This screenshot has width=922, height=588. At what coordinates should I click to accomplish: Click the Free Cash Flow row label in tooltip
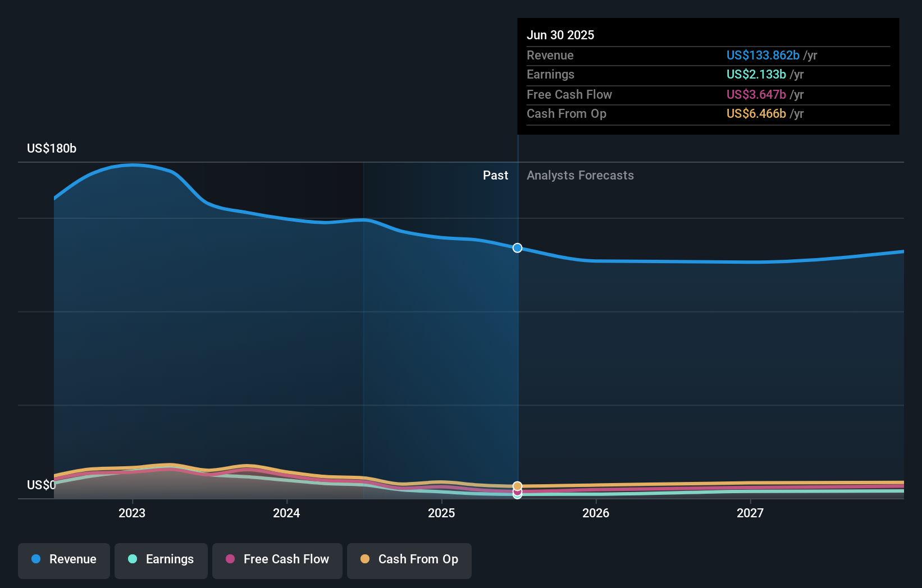pyautogui.click(x=569, y=95)
